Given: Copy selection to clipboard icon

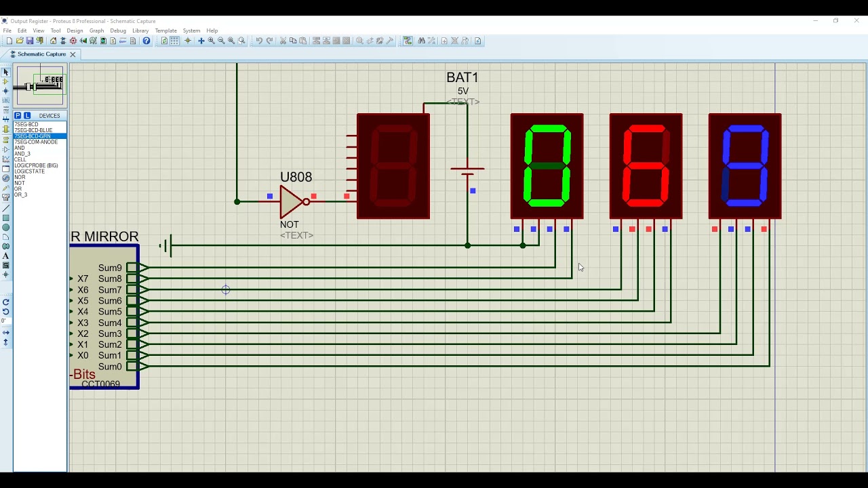Looking at the screenshot, I should tap(293, 41).
